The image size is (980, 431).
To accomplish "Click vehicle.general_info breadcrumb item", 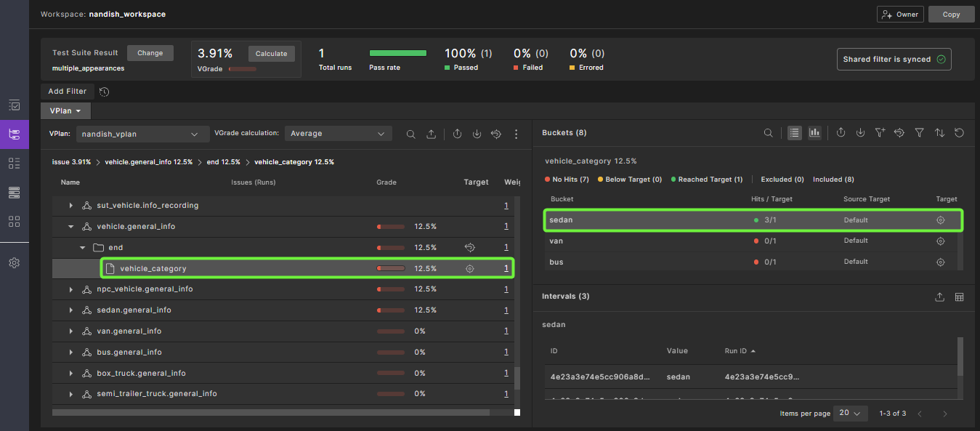I will click(x=148, y=162).
